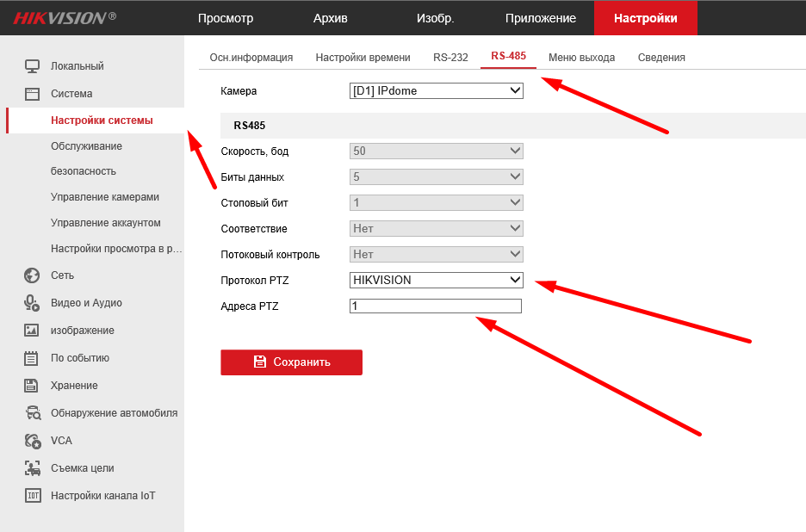806x532 pixels.
Task: Expand the Протокол PTZ dropdown
Action: coord(436,280)
